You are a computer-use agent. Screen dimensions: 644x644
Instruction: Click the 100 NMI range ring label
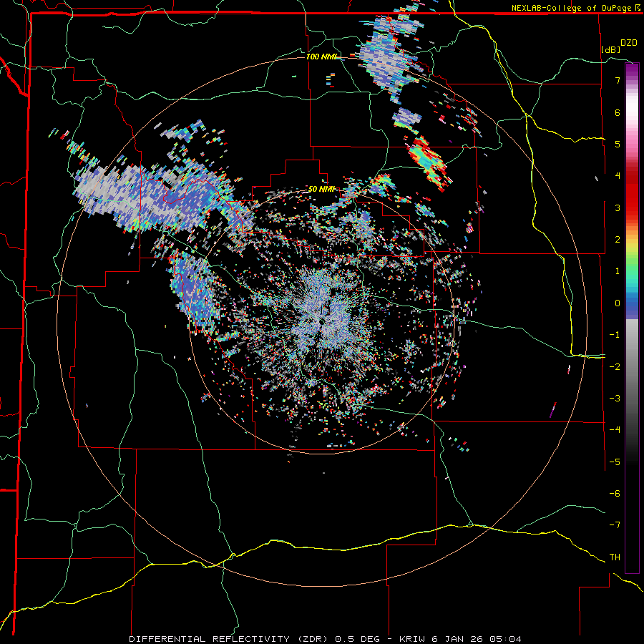[321, 57]
